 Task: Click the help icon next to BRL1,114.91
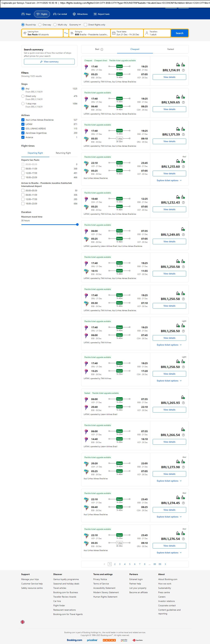[183, 70]
